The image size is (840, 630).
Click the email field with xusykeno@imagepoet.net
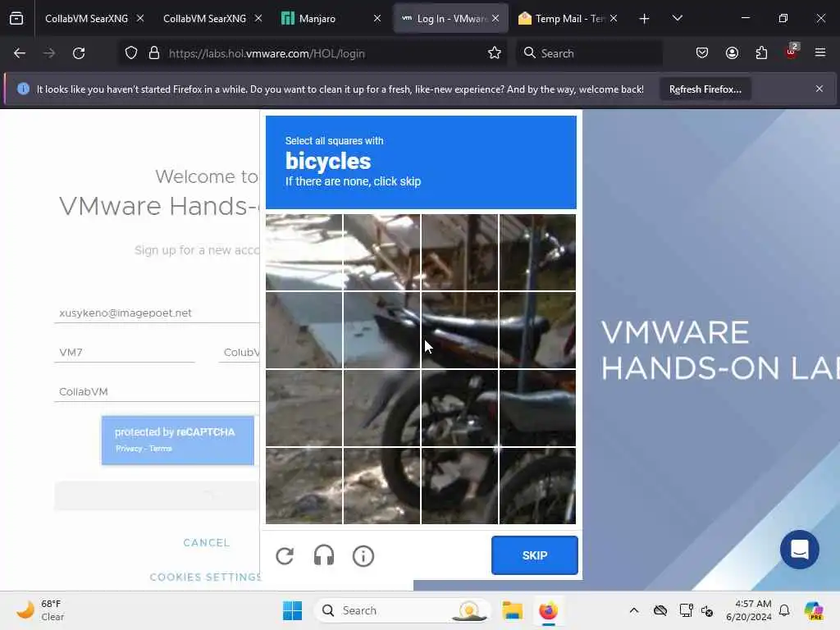coord(157,313)
